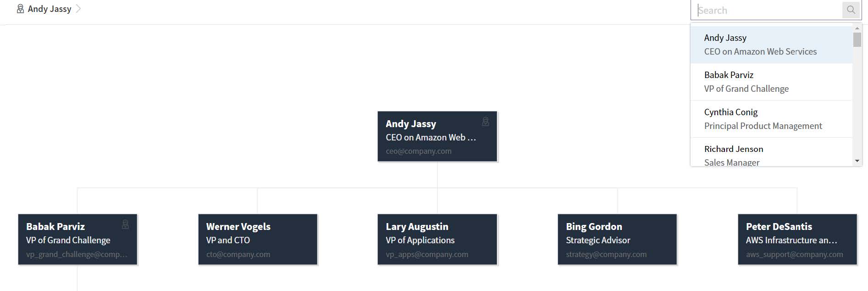Focus the Search input field
Screen dimensions: 868x291
pos(768,10)
